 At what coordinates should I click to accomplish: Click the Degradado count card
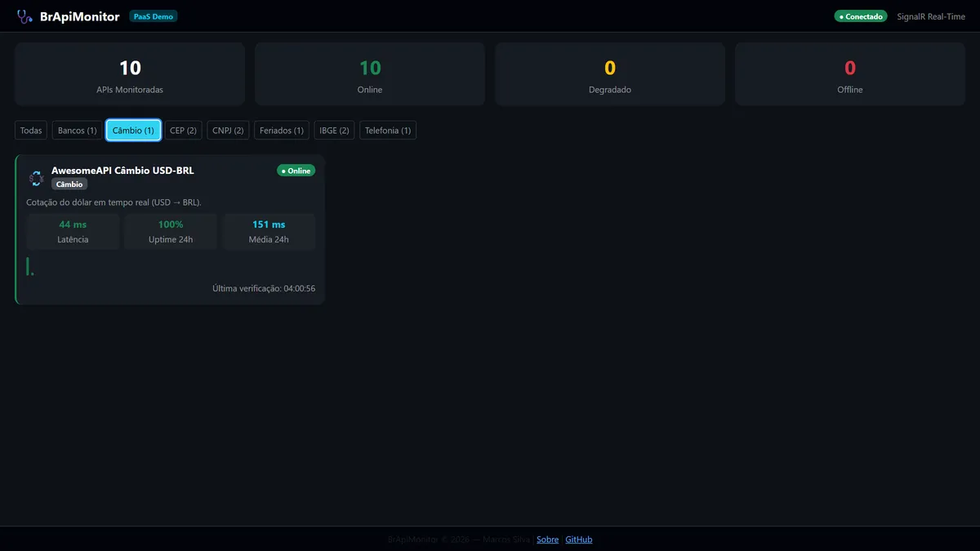point(610,74)
